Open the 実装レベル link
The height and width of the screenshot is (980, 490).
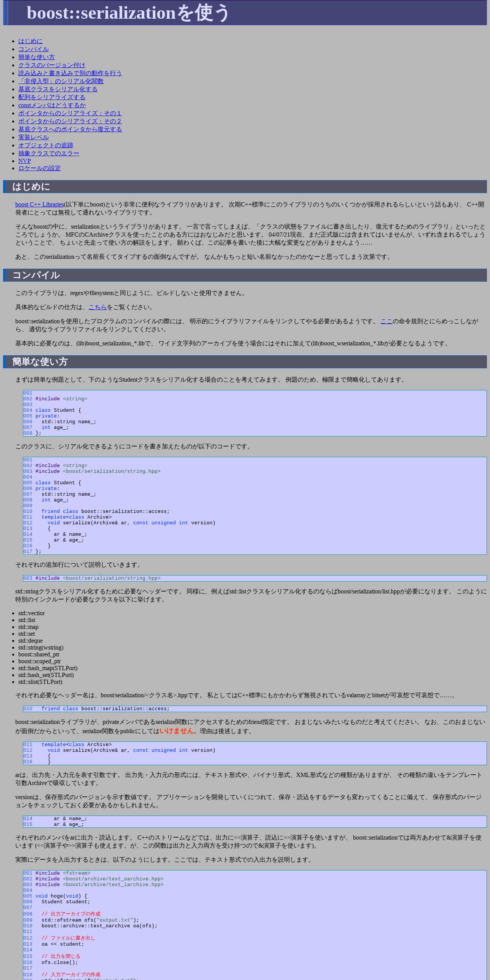34,137
